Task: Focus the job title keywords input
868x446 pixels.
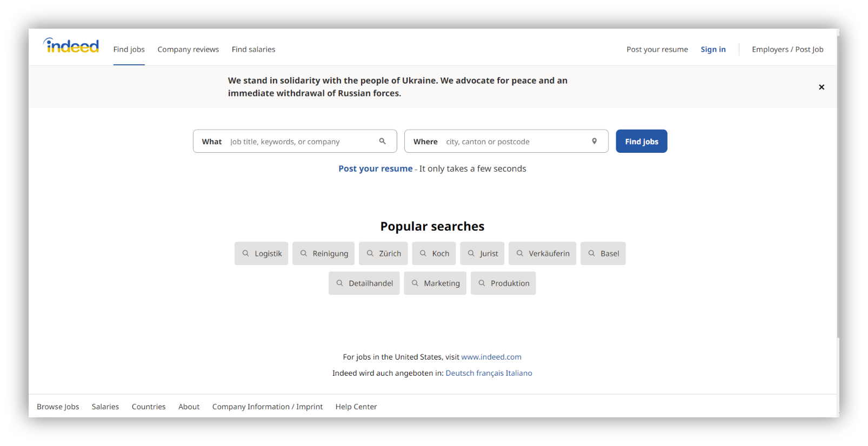Action: pos(303,141)
